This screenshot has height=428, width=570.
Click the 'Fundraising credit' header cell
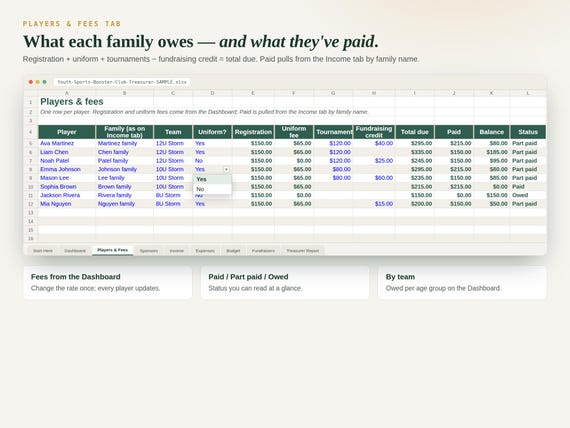pos(374,132)
